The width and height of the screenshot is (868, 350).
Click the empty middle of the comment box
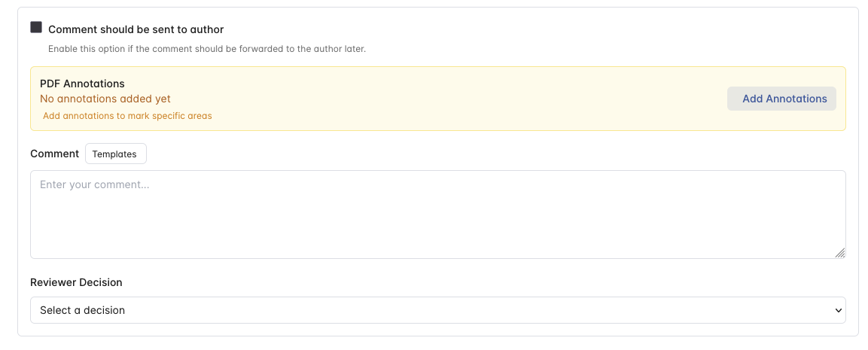(x=437, y=218)
